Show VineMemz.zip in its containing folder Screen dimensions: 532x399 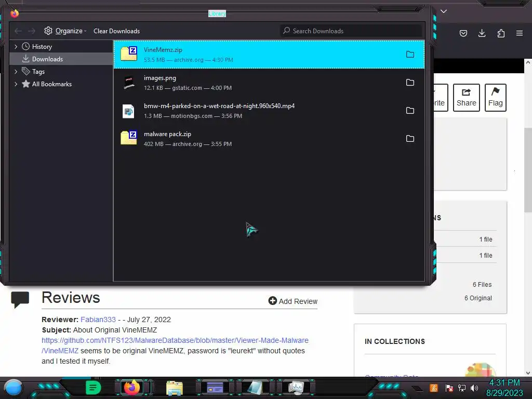pyautogui.click(x=410, y=54)
